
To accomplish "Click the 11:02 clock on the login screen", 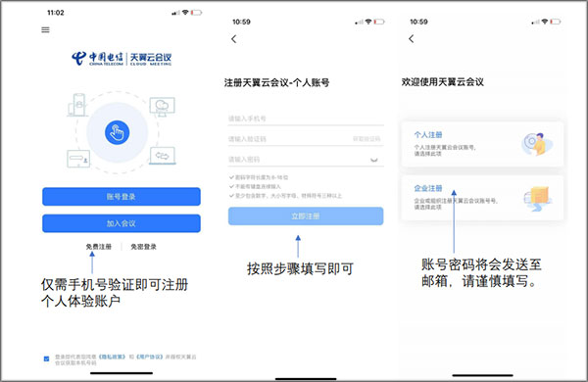I will [x=56, y=13].
